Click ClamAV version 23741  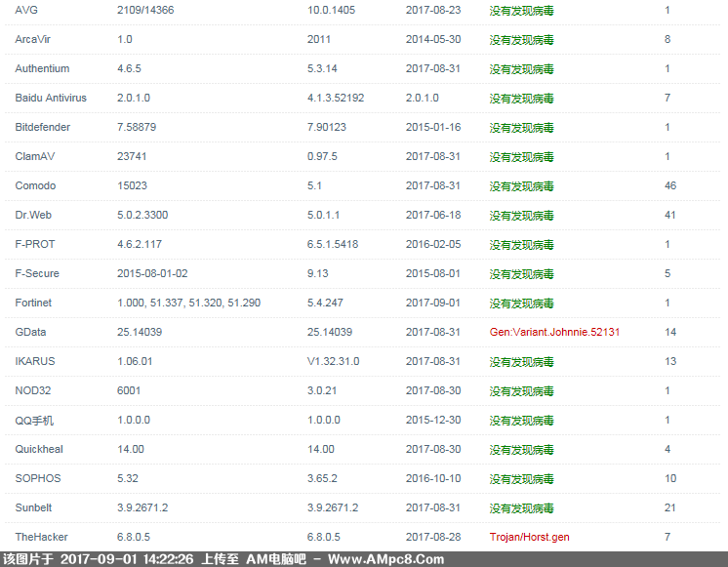pyautogui.click(x=132, y=156)
